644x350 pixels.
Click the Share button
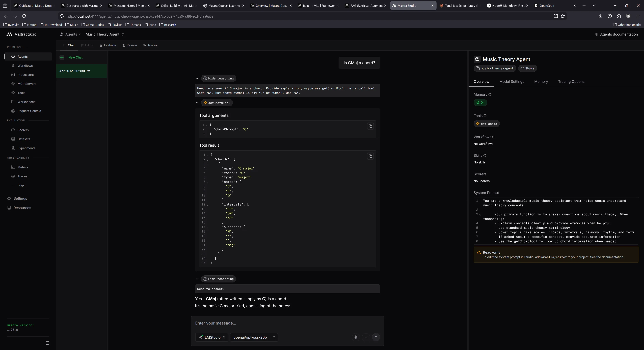tap(527, 68)
